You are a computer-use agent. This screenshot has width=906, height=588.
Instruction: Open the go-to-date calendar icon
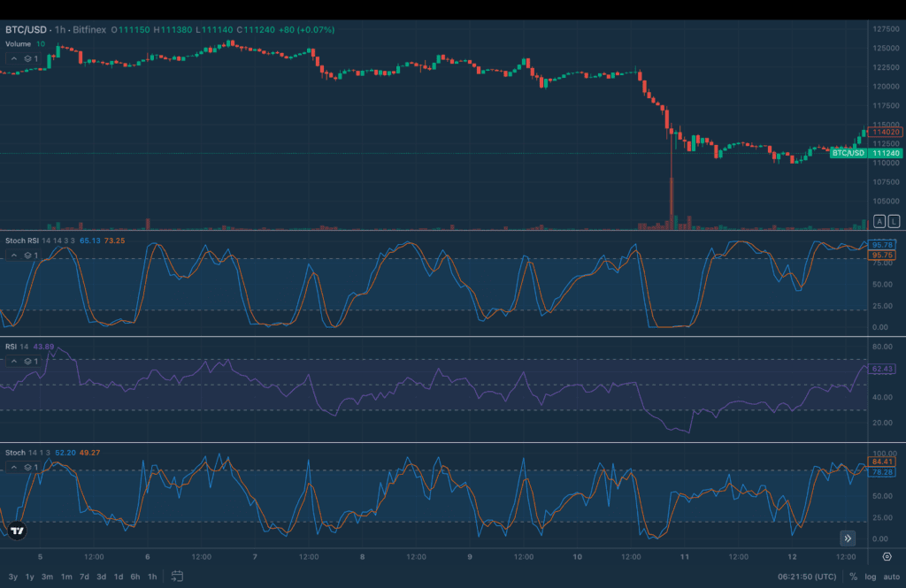(x=177, y=577)
